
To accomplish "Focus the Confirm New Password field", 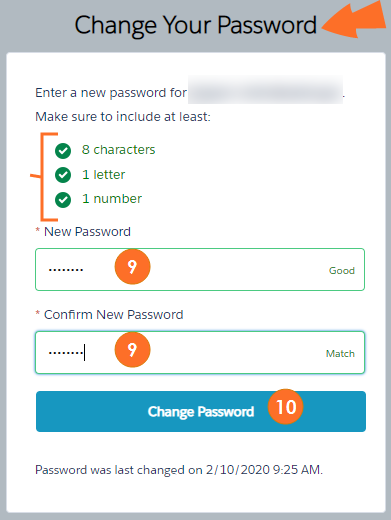I will [200, 352].
